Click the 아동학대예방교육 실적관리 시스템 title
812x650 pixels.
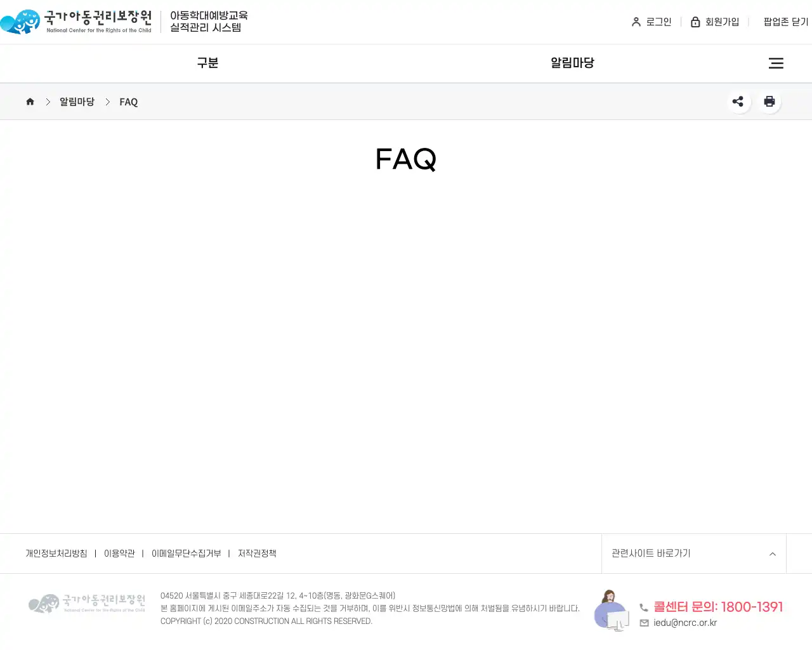(209, 22)
